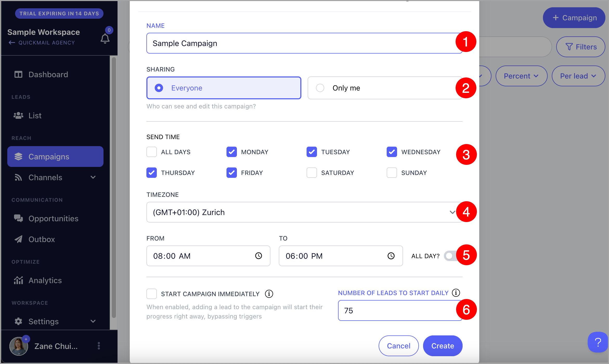Uncheck the FRIDAY checkbox
This screenshot has height=364, width=609.
(232, 173)
